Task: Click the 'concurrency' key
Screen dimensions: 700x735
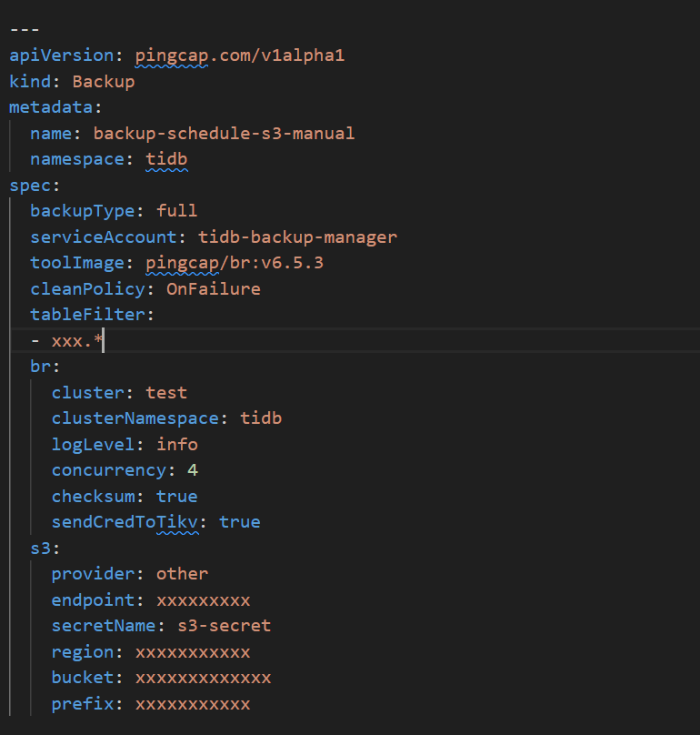Action: tap(109, 470)
